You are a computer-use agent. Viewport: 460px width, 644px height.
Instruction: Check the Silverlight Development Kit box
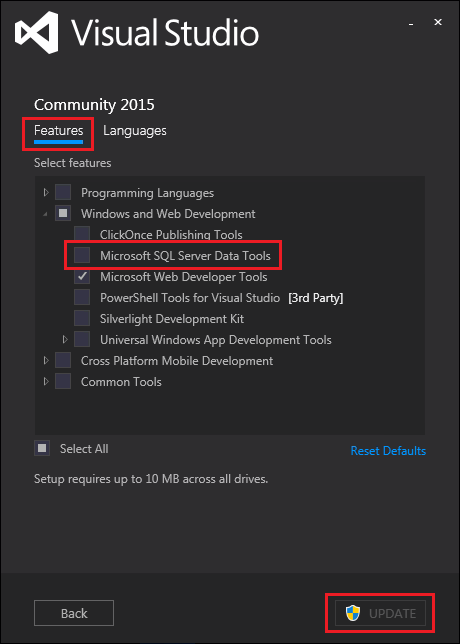tap(82, 318)
